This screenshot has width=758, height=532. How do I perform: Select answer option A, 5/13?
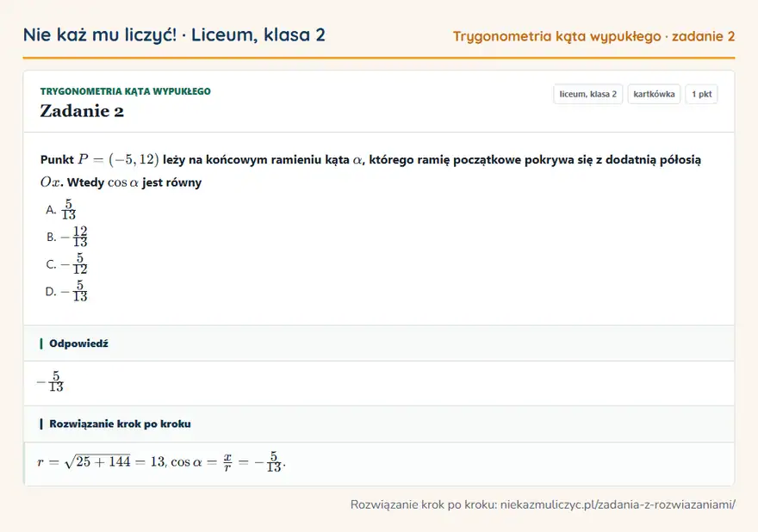[61, 210]
